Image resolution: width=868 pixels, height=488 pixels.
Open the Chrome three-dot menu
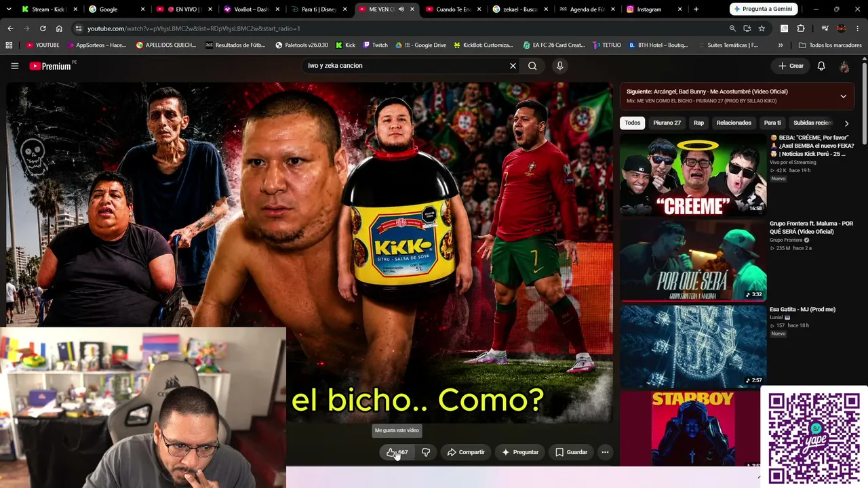pos(858,28)
